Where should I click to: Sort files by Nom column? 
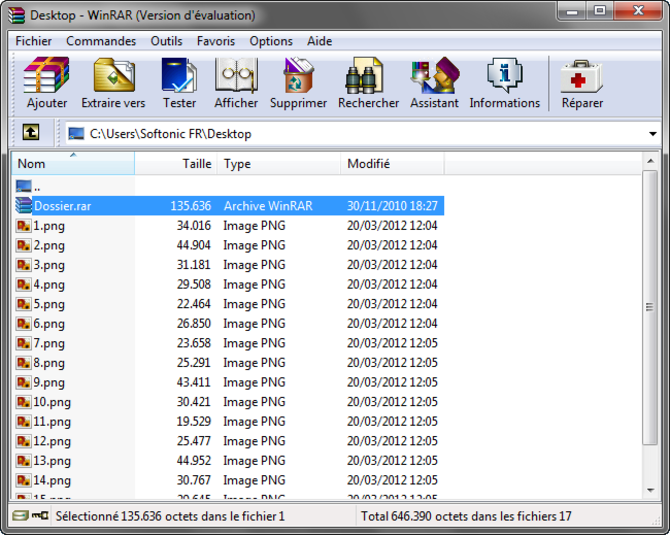click(x=73, y=163)
